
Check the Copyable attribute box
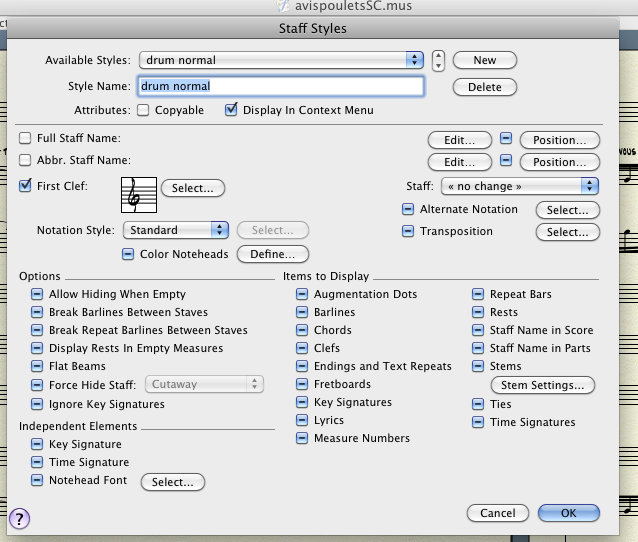click(x=143, y=110)
